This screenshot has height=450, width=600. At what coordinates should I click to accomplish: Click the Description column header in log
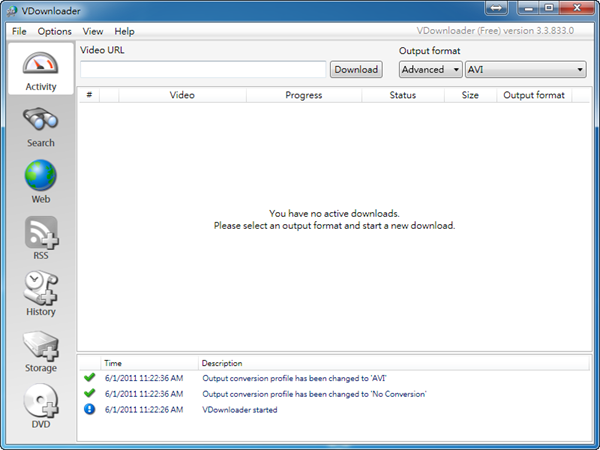(394, 363)
